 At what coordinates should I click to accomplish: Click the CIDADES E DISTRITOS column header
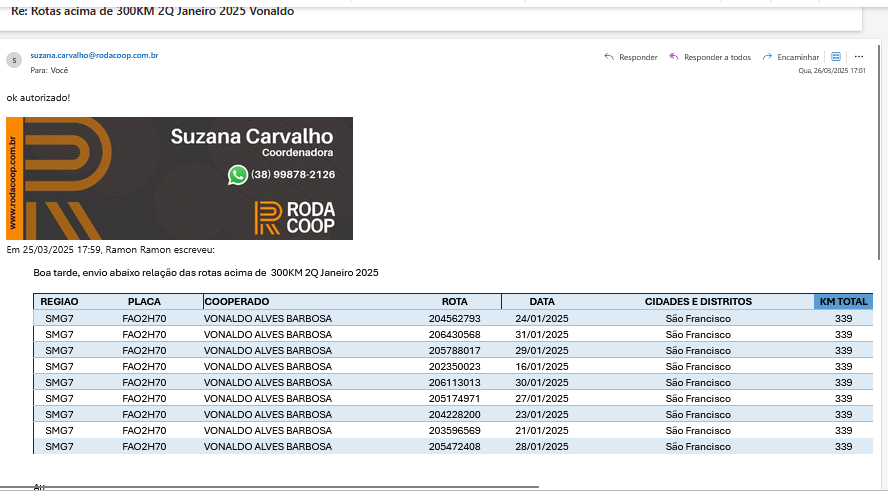[698, 302]
